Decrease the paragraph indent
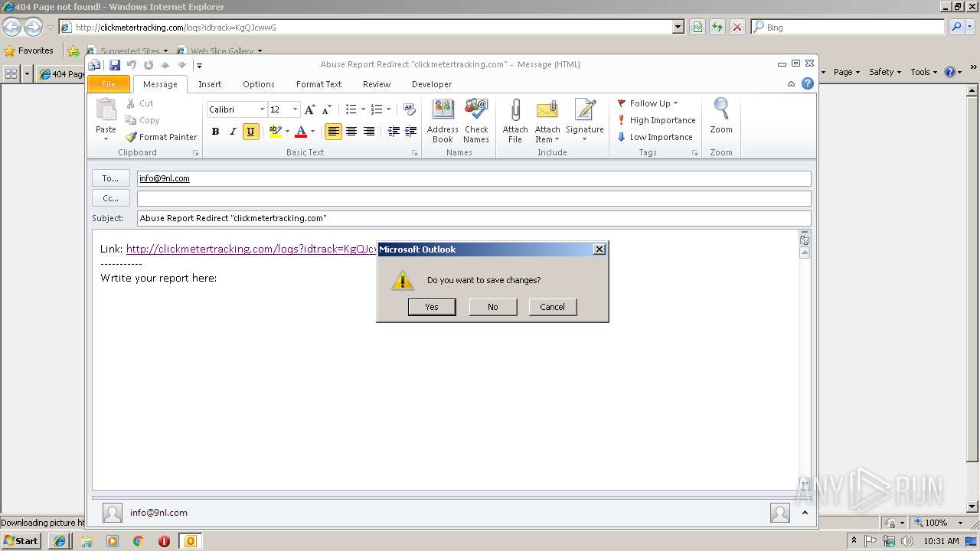The width and height of the screenshot is (980, 551). (x=394, y=132)
